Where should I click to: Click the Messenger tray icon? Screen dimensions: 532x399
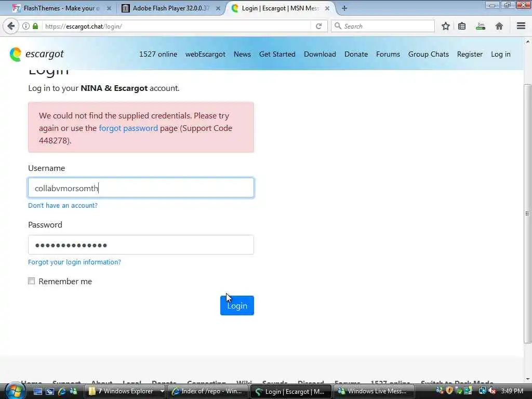(440, 391)
